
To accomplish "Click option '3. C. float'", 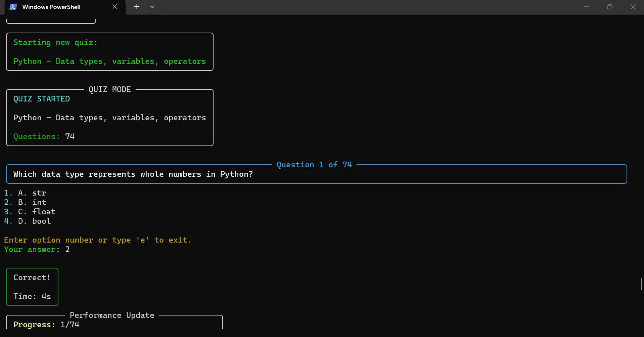I will (x=30, y=212).
